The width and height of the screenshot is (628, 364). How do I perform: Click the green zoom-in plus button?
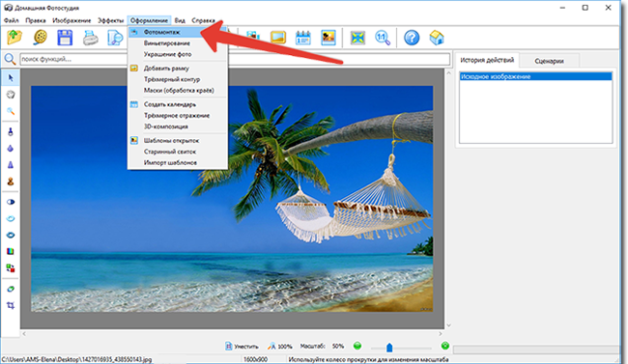[445, 346]
